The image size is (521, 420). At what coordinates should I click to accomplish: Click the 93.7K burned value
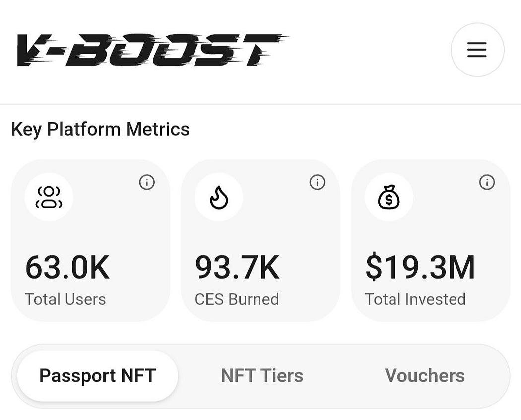tap(237, 267)
